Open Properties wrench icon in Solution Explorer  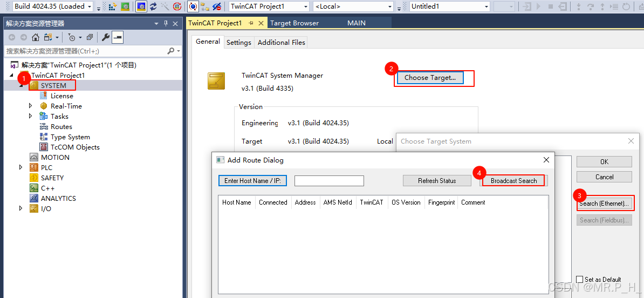[x=106, y=37]
